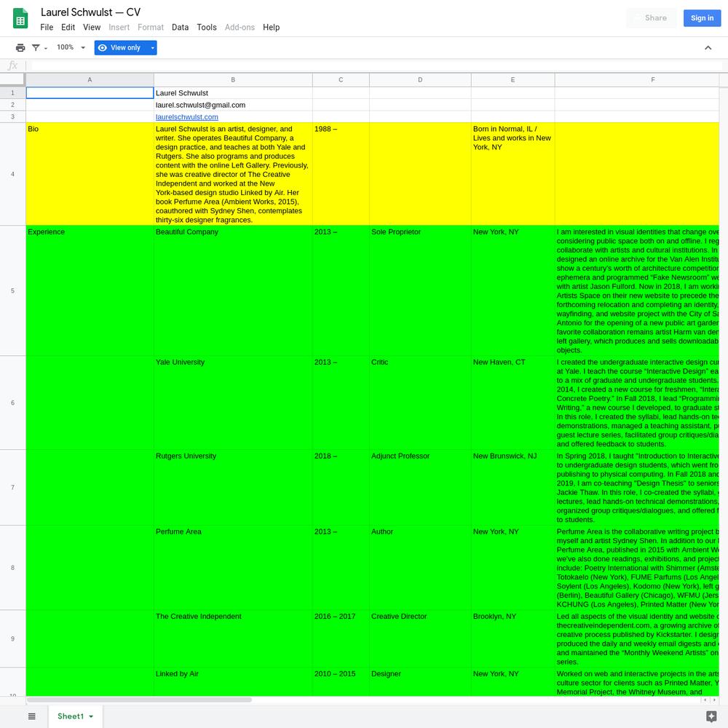Expand the View only mode dropdown arrow
The image size is (728, 728).
(152, 48)
